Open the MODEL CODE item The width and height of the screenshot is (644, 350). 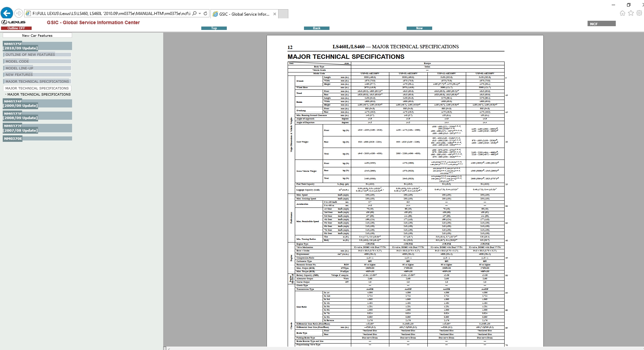pyautogui.click(x=37, y=61)
